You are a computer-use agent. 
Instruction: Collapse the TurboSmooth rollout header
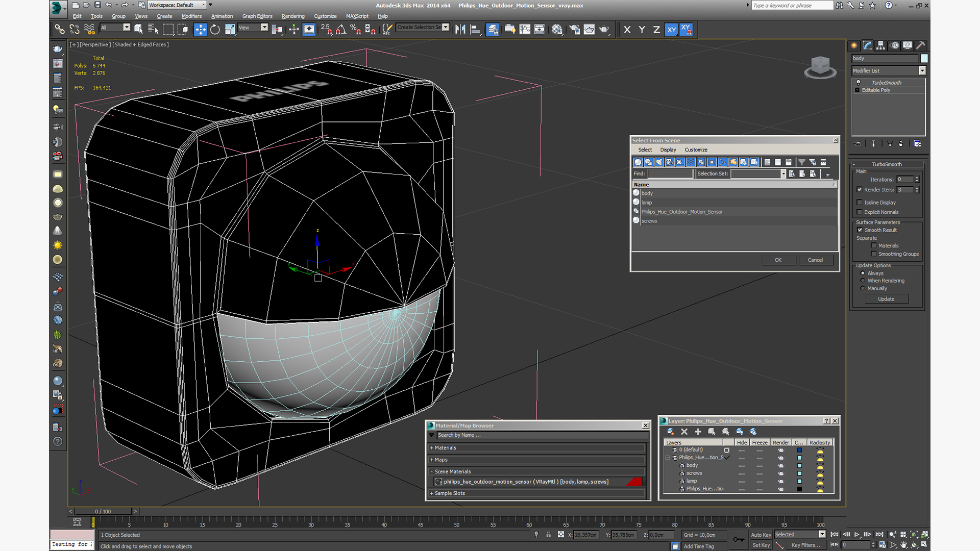[x=887, y=164]
